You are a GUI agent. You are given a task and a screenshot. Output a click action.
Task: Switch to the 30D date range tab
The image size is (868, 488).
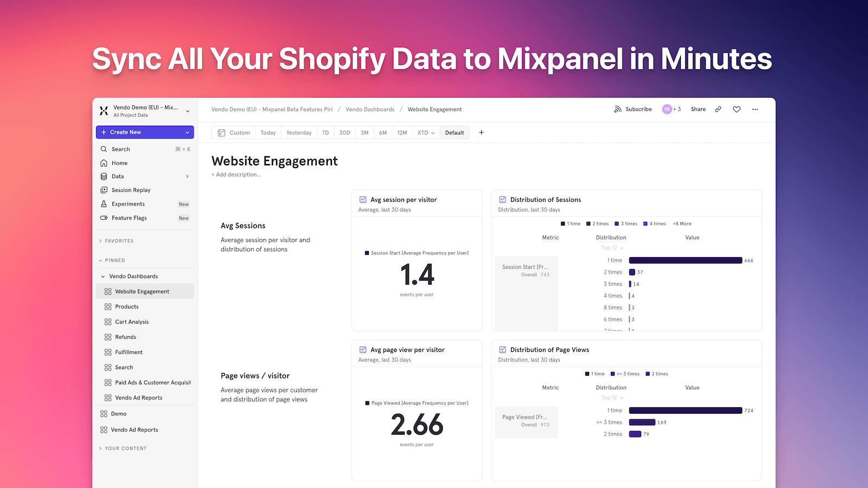344,132
